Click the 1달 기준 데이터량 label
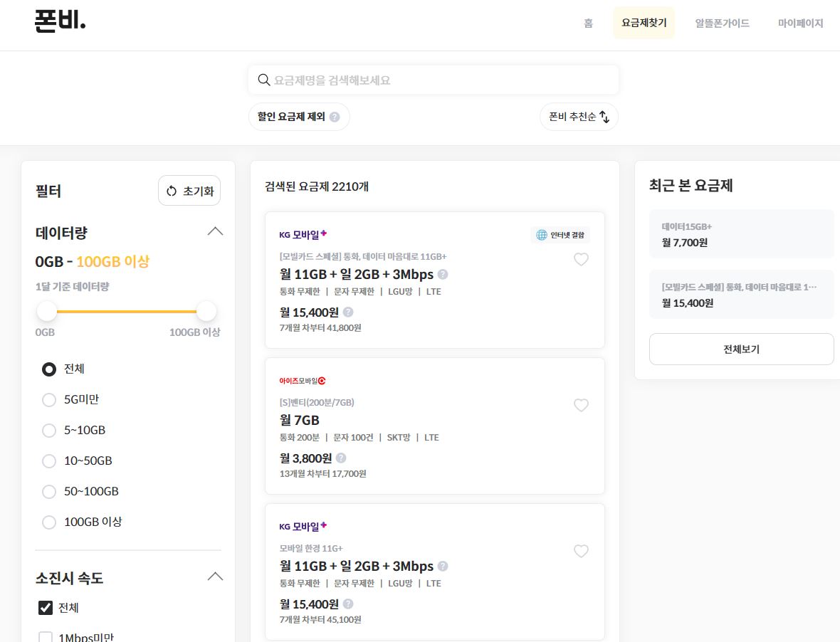The height and width of the screenshot is (642, 840). [73, 286]
